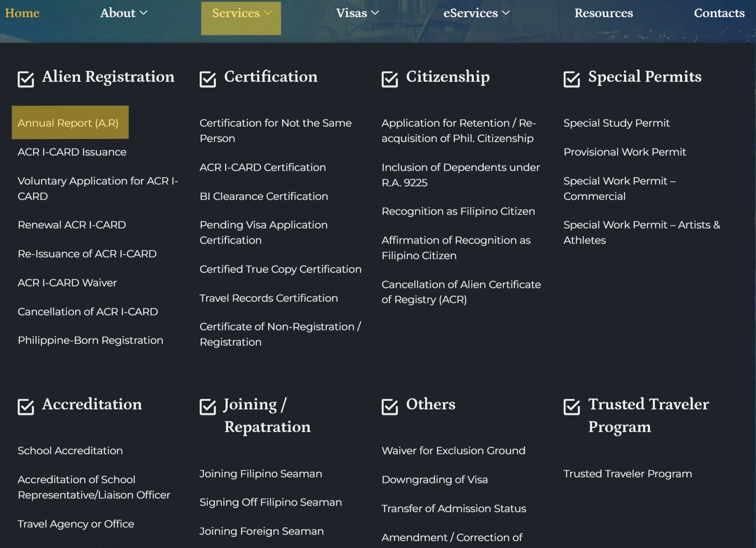The width and height of the screenshot is (756, 548).
Task: Click the Trusted Traveler Program heading checkmark icon
Action: point(572,407)
